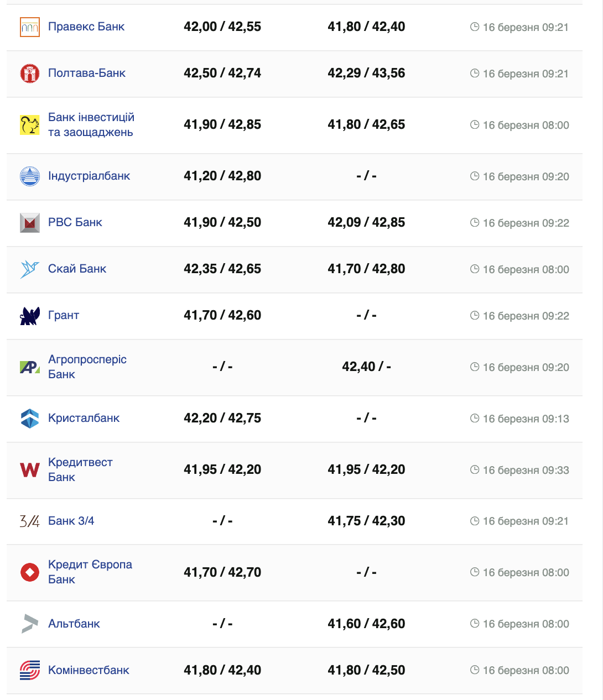
Task: Open the Комінвестбанк link
Action: click(x=89, y=670)
